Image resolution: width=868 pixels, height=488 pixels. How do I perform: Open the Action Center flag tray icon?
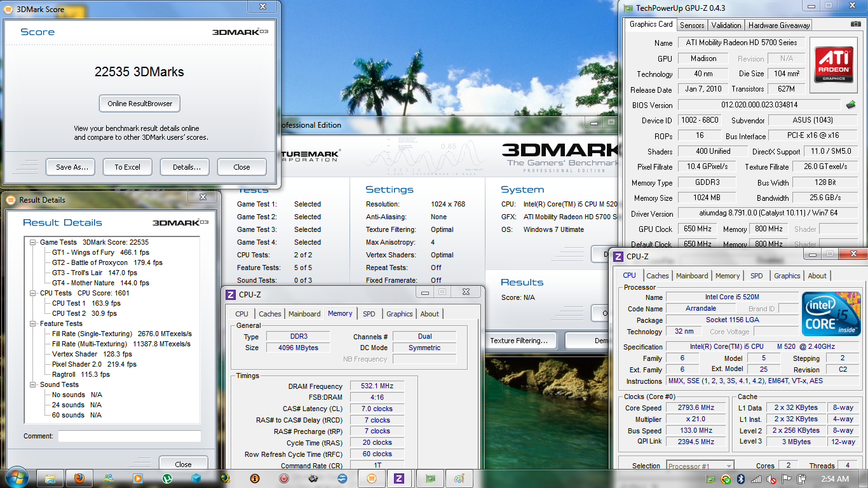tap(786, 479)
